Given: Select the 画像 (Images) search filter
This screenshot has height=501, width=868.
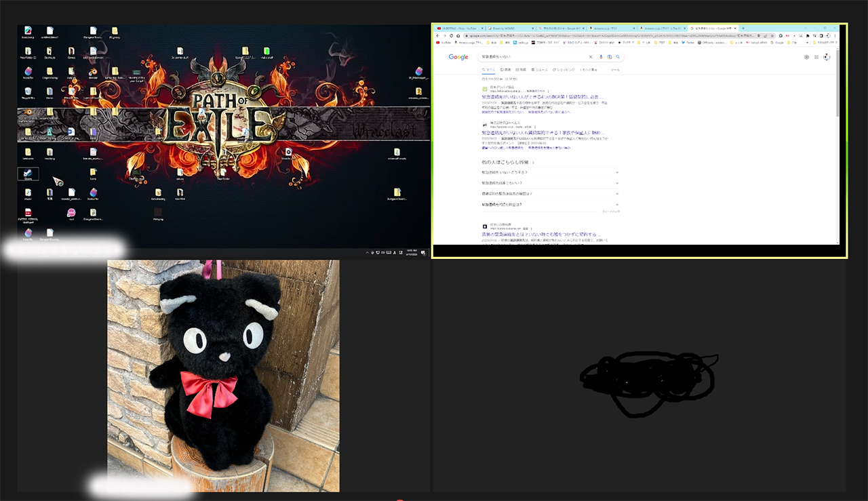Looking at the screenshot, I should point(505,70).
